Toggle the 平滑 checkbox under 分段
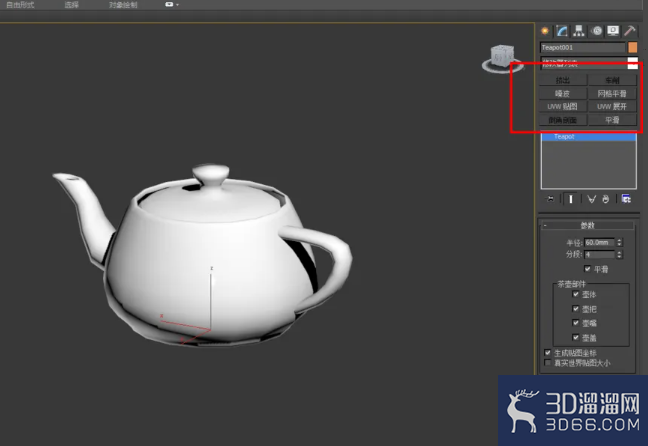Screen dimensions: 648x446 click(587, 269)
